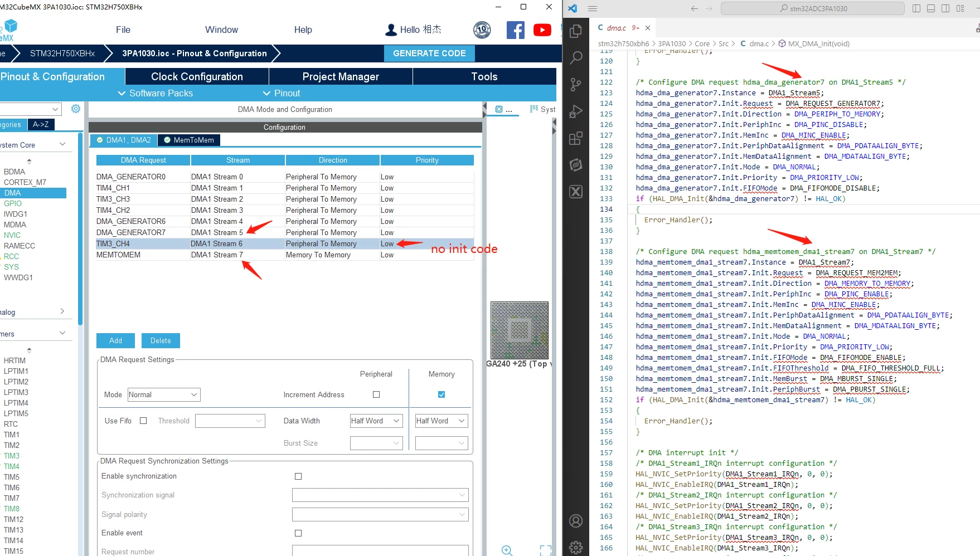This screenshot has height=556, width=980.
Task: Check Enable event box
Action: tap(298, 533)
